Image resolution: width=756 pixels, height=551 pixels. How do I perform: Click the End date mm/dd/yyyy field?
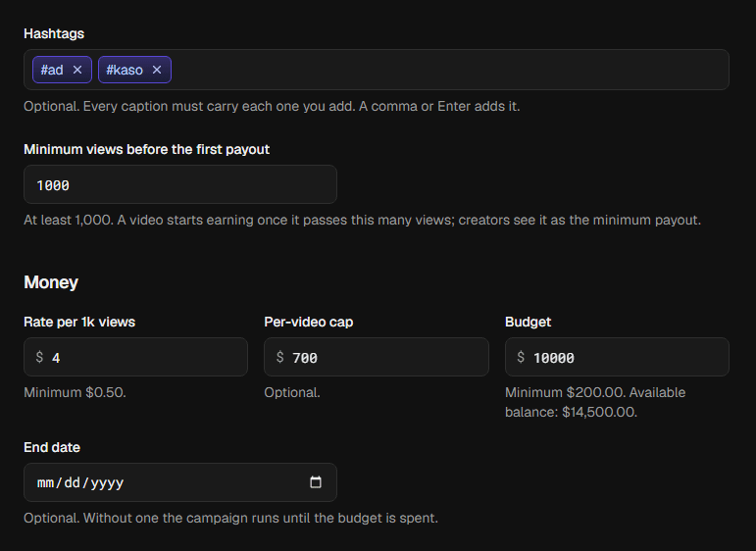point(180,482)
